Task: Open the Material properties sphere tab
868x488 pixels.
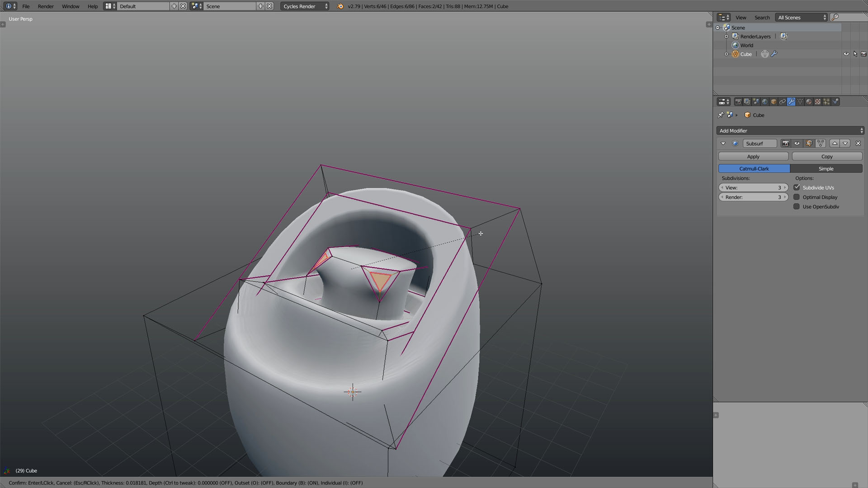Action: click(809, 102)
